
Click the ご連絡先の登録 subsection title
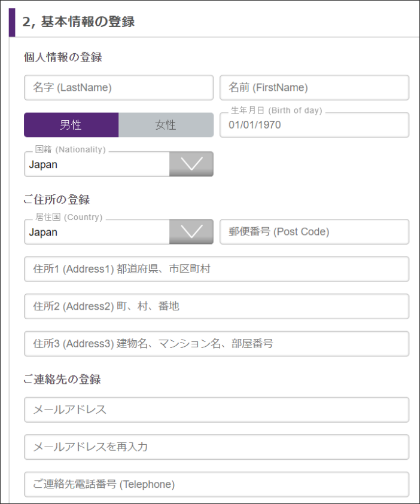tap(62, 379)
